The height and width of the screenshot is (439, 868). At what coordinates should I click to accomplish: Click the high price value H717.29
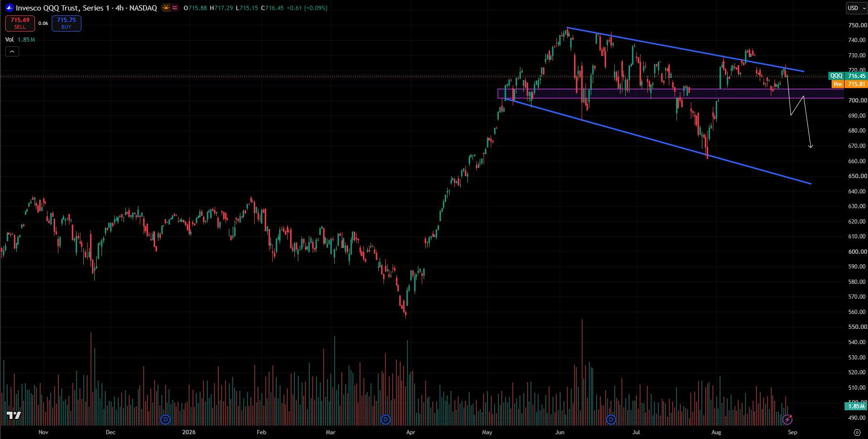(221, 8)
